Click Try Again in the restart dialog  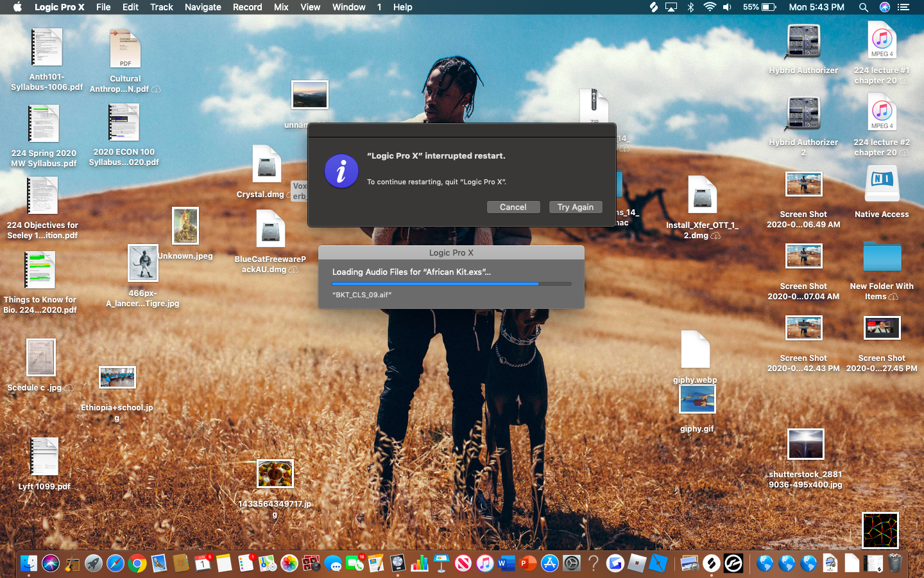click(576, 207)
